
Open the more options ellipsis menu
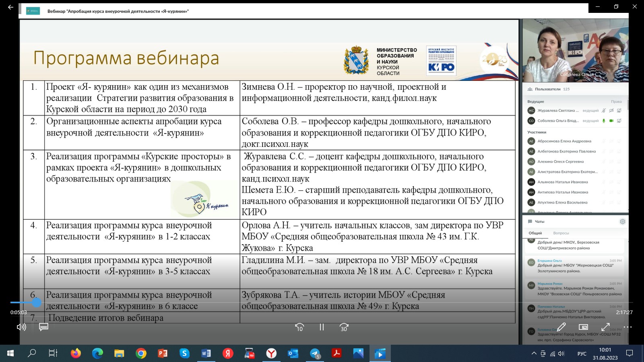(x=627, y=327)
